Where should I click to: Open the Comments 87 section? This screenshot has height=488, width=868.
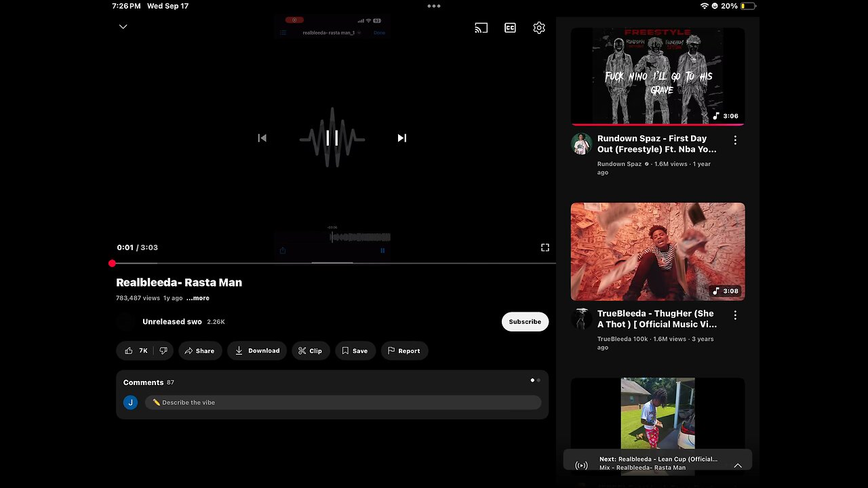pos(149,382)
